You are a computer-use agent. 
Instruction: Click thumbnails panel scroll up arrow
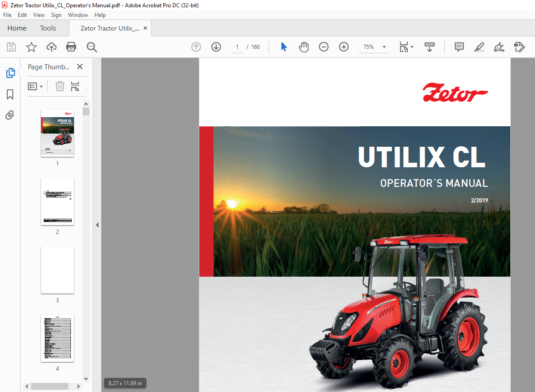point(86,104)
